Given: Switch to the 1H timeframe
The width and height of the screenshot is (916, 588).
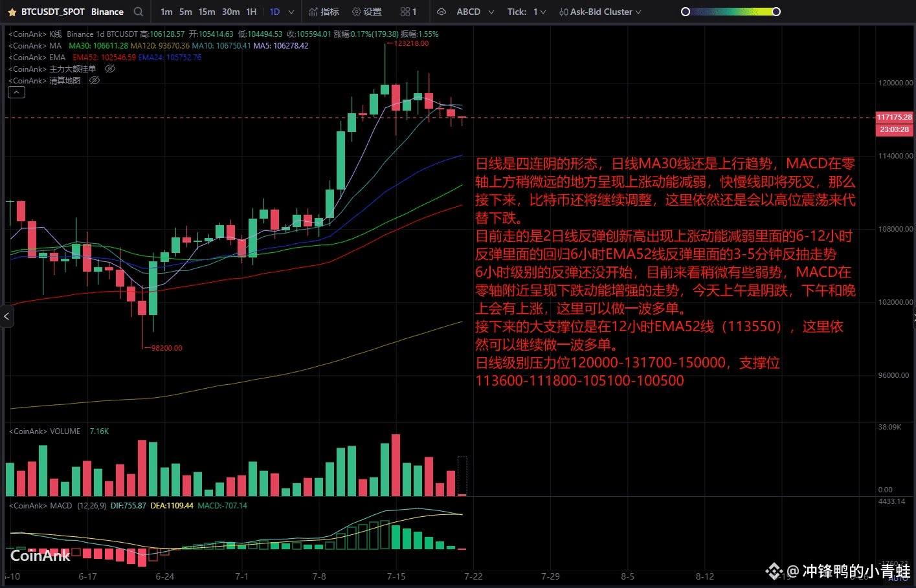Looking at the screenshot, I should [x=251, y=12].
